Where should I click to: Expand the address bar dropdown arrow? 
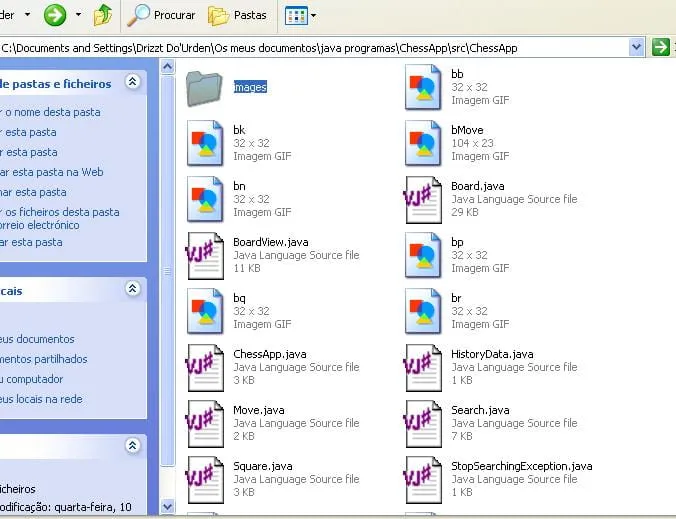click(x=636, y=47)
